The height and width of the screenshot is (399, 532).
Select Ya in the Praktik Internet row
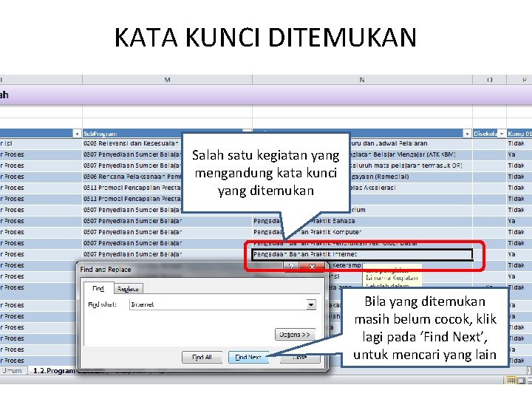point(519,254)
